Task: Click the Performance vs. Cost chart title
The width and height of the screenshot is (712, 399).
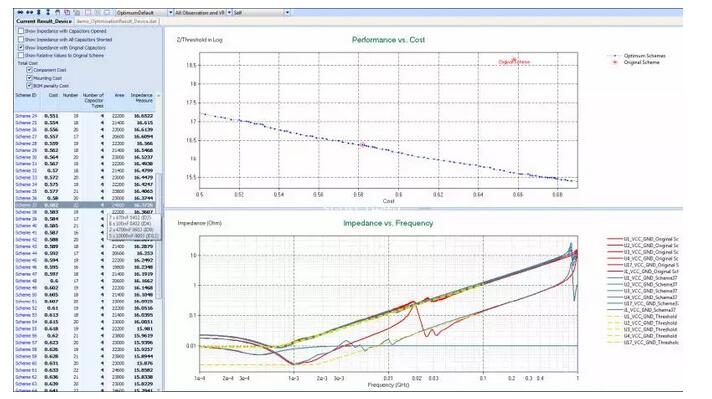Action: click(x=388, y=40)
